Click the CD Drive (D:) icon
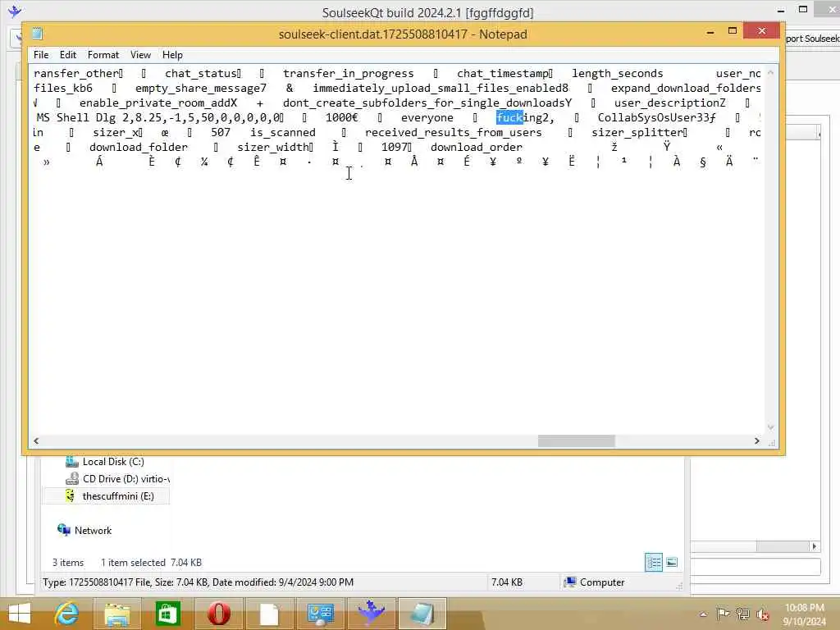Screen dimensions: 840x630 point(72,479)
